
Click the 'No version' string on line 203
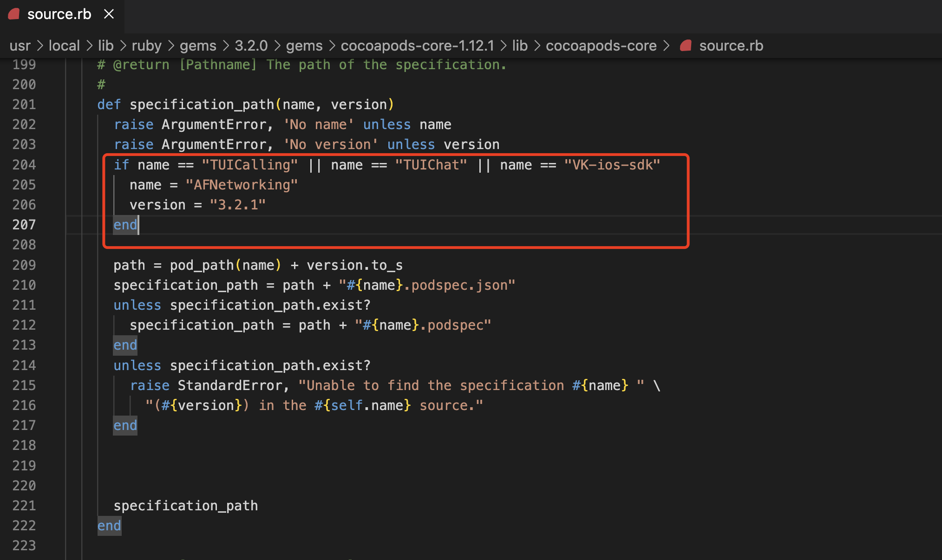tap(331, 144)
